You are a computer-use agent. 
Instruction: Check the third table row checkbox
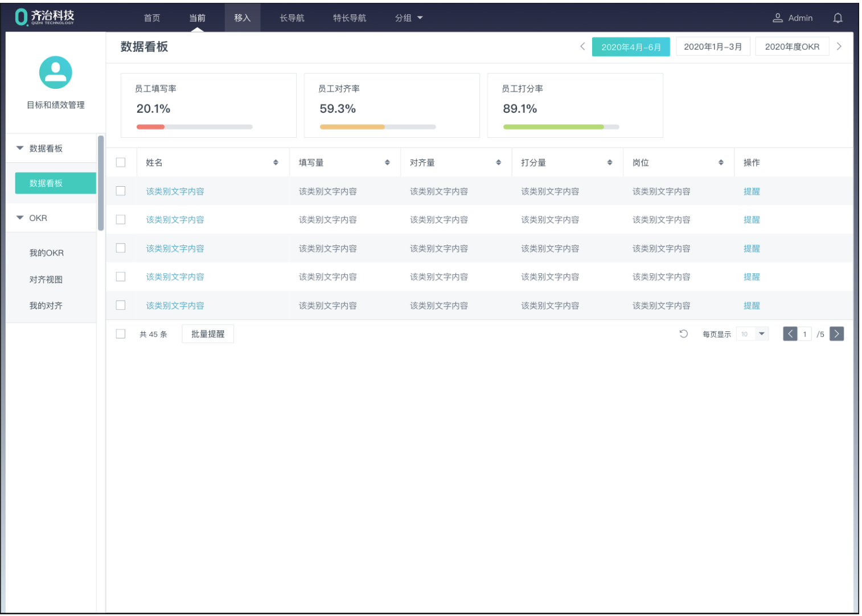[x=121, y=248]
